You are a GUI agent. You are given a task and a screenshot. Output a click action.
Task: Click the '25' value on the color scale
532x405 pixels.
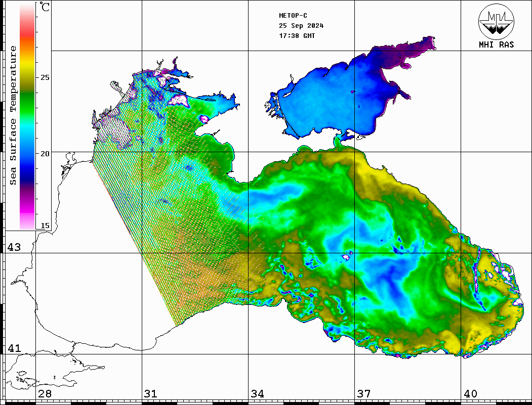click(x=45, y=77)
